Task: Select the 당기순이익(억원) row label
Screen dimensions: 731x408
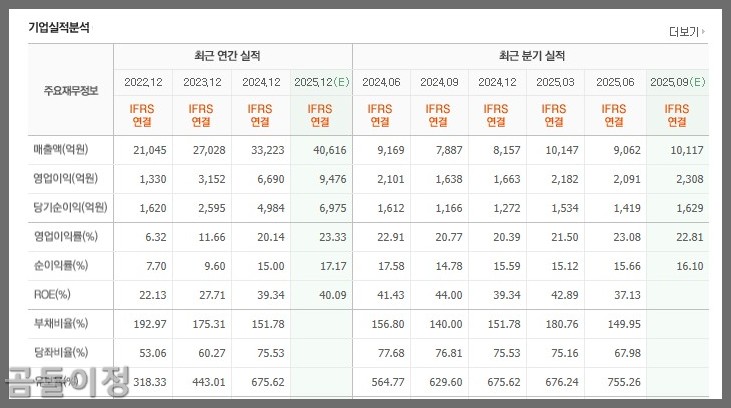Action: [70, 207]
